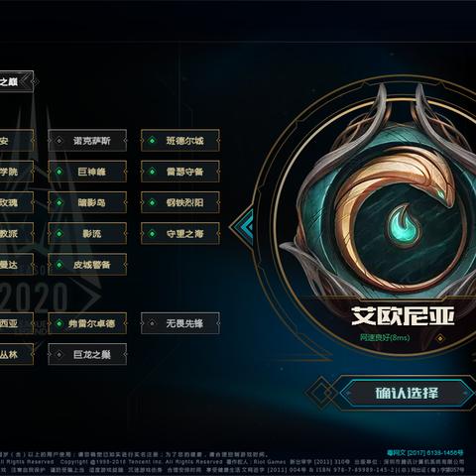Choose the 钢铁烈阳 server
Image resolution: width=476 pixels, height=476 pixels.
click(x=180, y=202)
